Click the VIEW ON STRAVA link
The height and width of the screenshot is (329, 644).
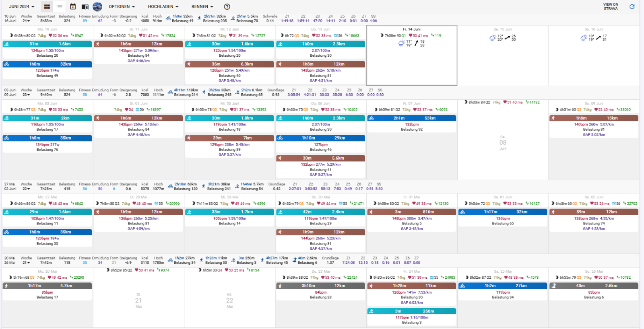(x=611, y=6)
